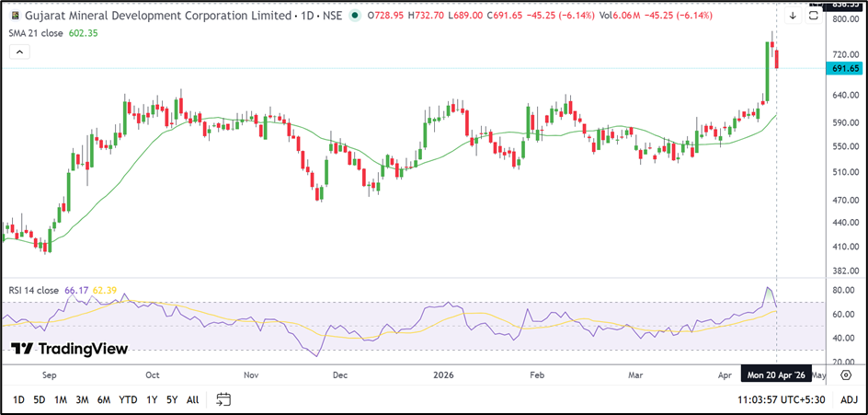
Task: Switch to 1M time range
Action: tap(61, 399)
